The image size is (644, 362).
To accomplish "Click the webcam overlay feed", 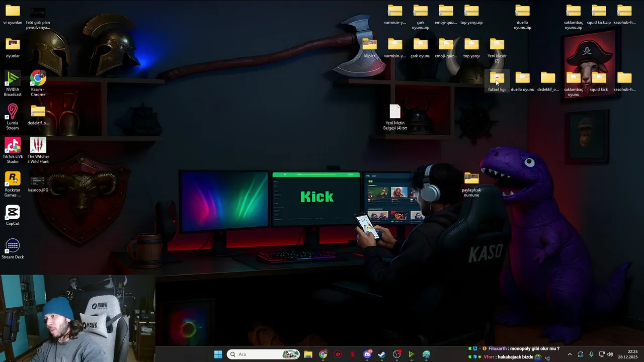I will click(x=77, y=318).
